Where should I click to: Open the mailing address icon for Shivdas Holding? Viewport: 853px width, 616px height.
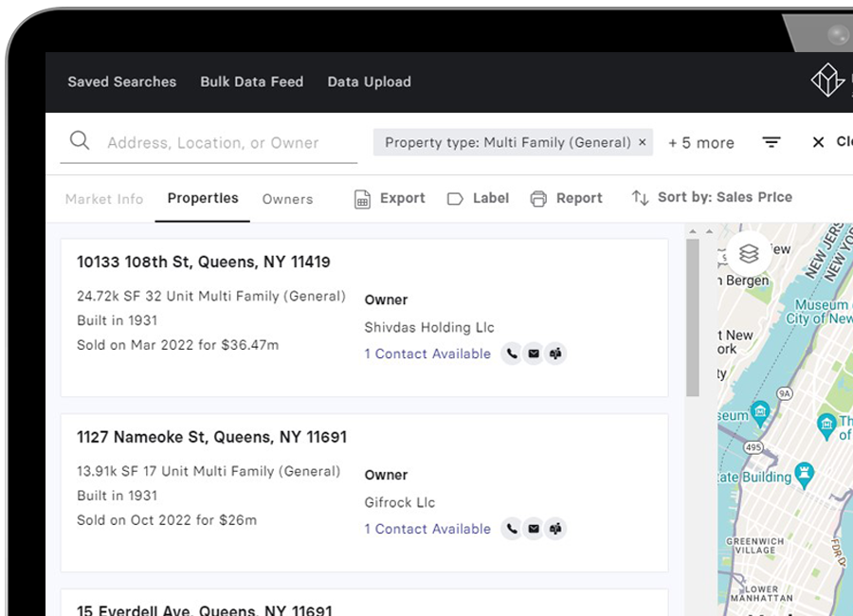(x=556, y=353)
